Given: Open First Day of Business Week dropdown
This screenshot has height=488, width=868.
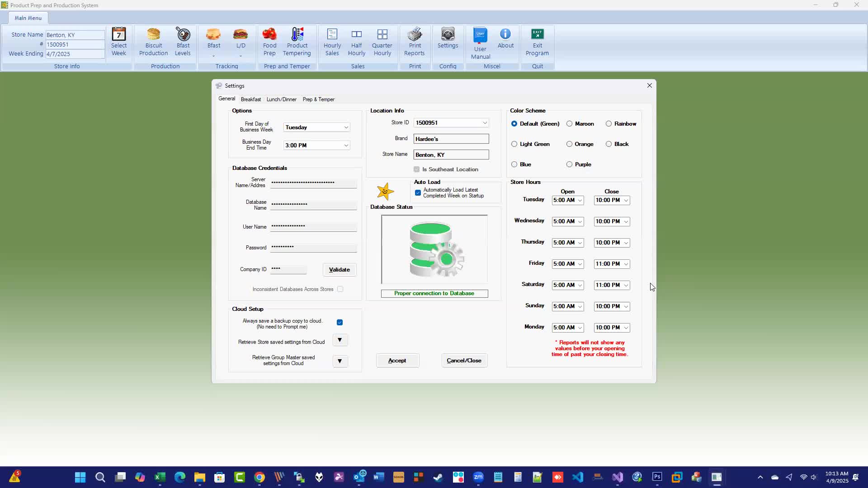Looking at the screenshot, I should [316, 127].
